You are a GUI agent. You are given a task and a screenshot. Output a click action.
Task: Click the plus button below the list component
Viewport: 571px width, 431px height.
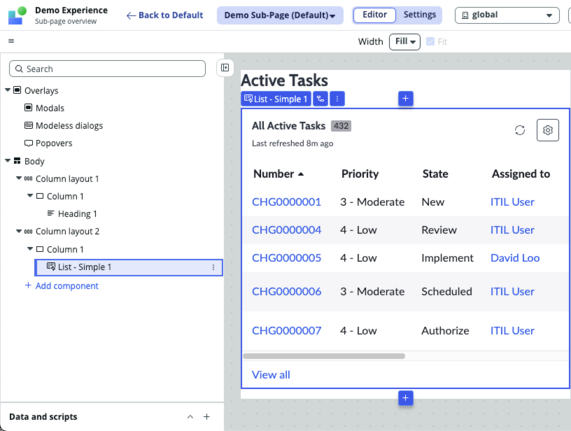click(x=405, y=398)
